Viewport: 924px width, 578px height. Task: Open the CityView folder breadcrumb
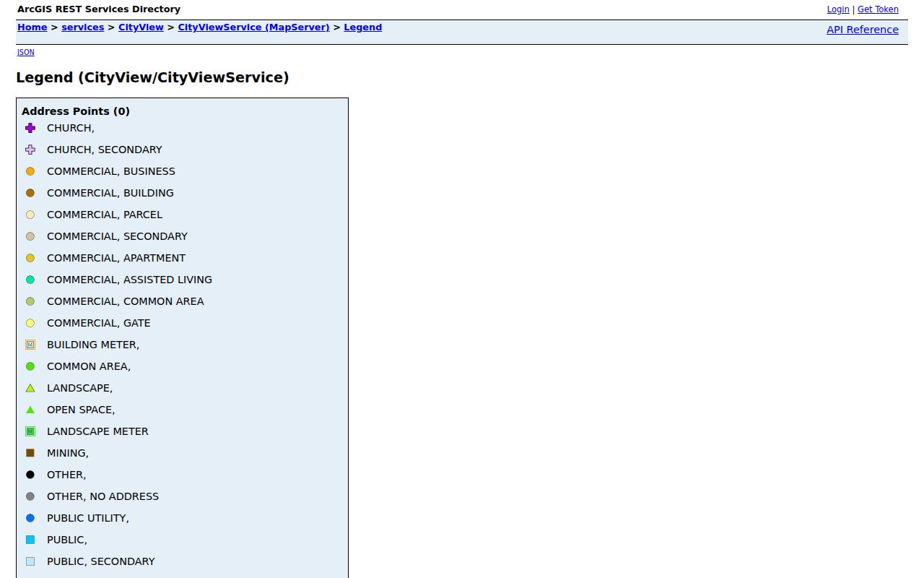pyautogui.click(x=141, y=27)
